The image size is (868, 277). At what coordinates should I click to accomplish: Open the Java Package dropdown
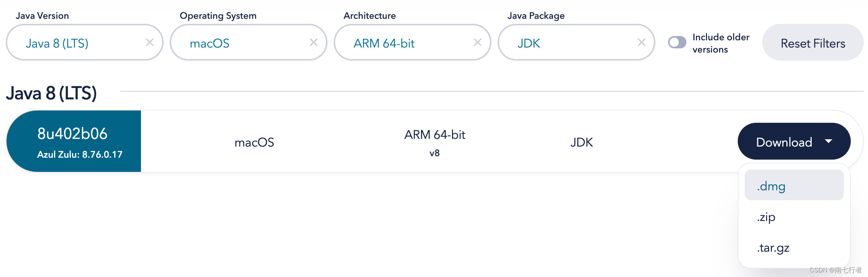coord(576,42)
